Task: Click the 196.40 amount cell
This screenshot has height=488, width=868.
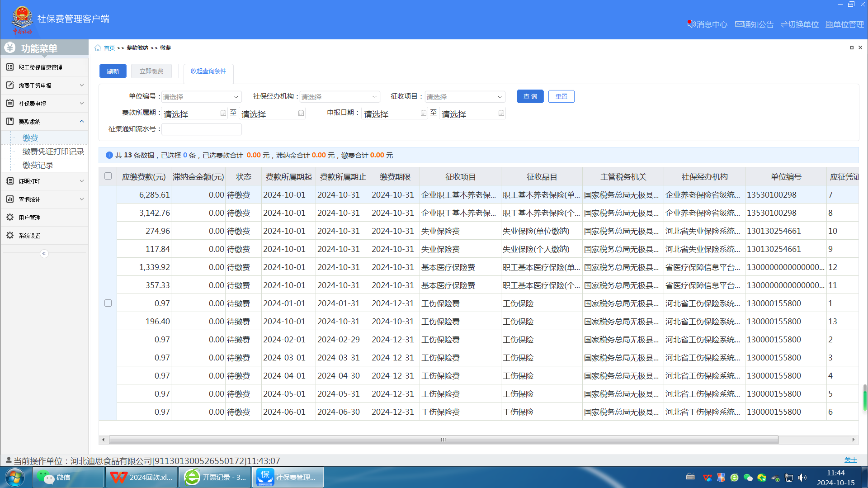Action: click(x=144, y=322)
